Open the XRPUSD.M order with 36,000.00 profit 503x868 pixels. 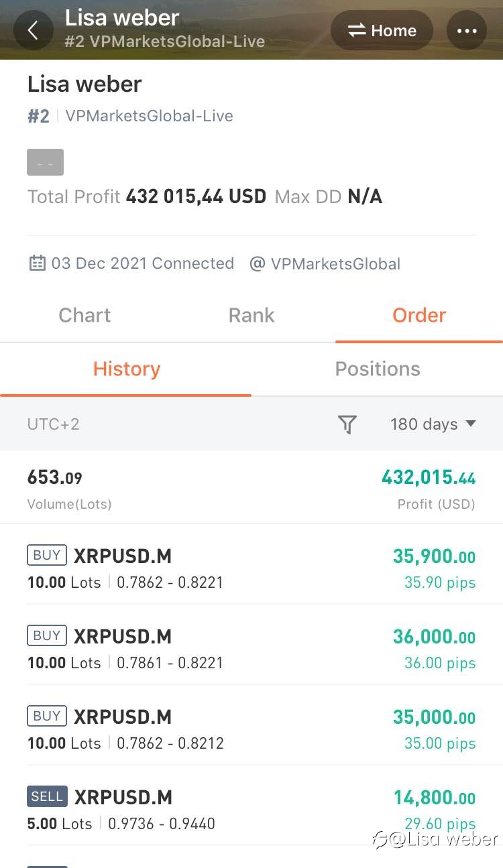coord(251,648)
